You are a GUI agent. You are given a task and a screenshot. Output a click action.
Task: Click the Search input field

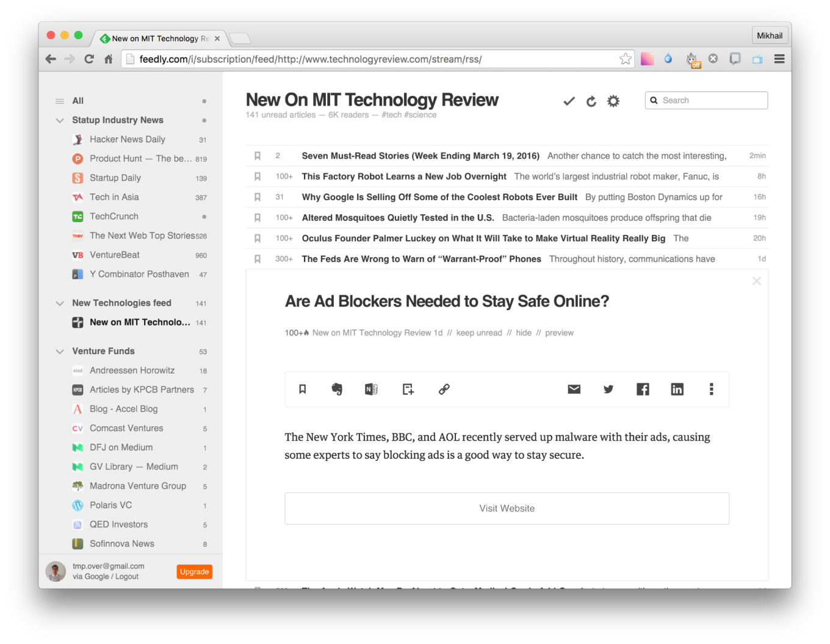(x=706, y=101)
